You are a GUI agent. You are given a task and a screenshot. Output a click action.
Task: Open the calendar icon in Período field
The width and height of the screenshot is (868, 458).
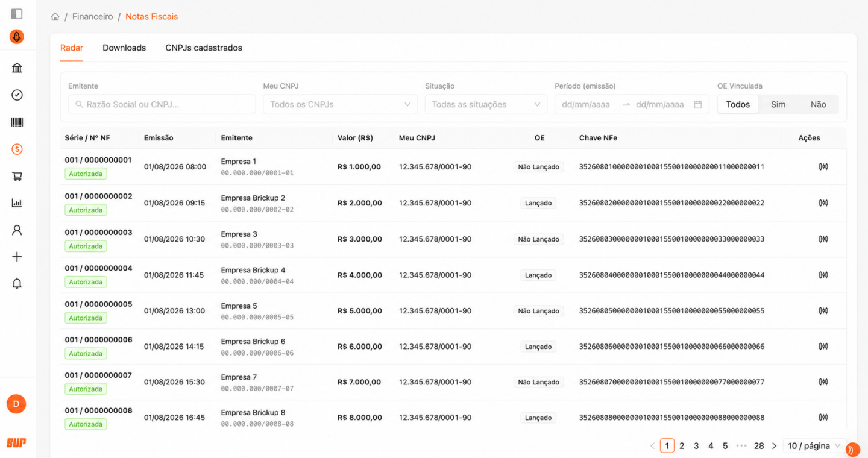(698, 104)
